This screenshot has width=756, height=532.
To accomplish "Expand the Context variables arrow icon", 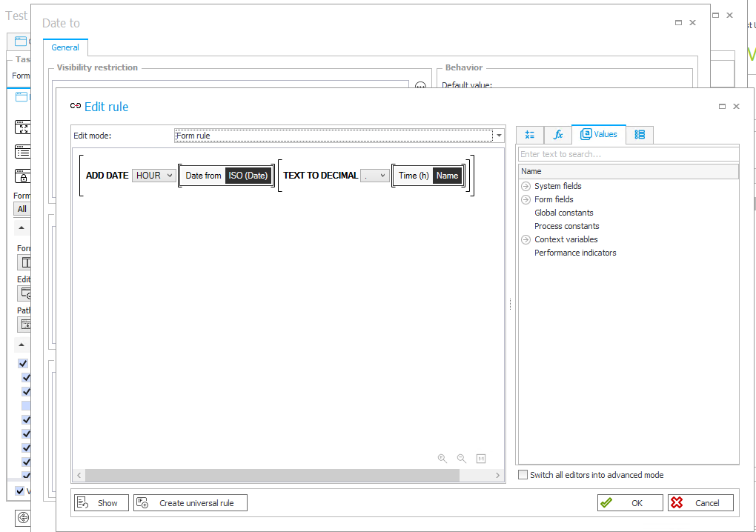I will tap(525, 239).
